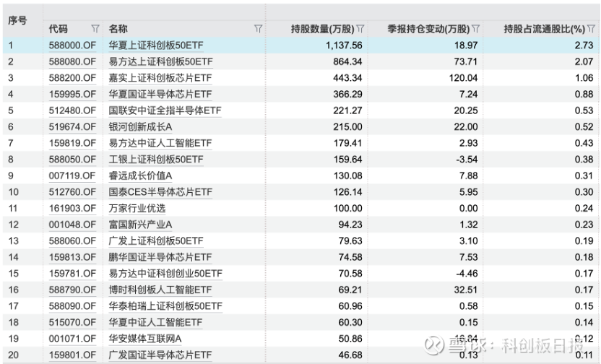Open fund code 519674.OF link

(72, 127)
